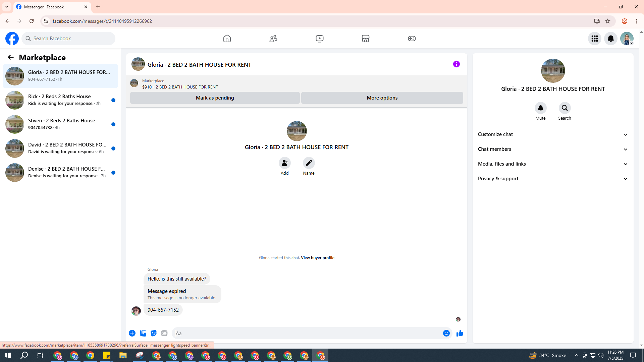Go to Facebook Home tab

point(227,39)
